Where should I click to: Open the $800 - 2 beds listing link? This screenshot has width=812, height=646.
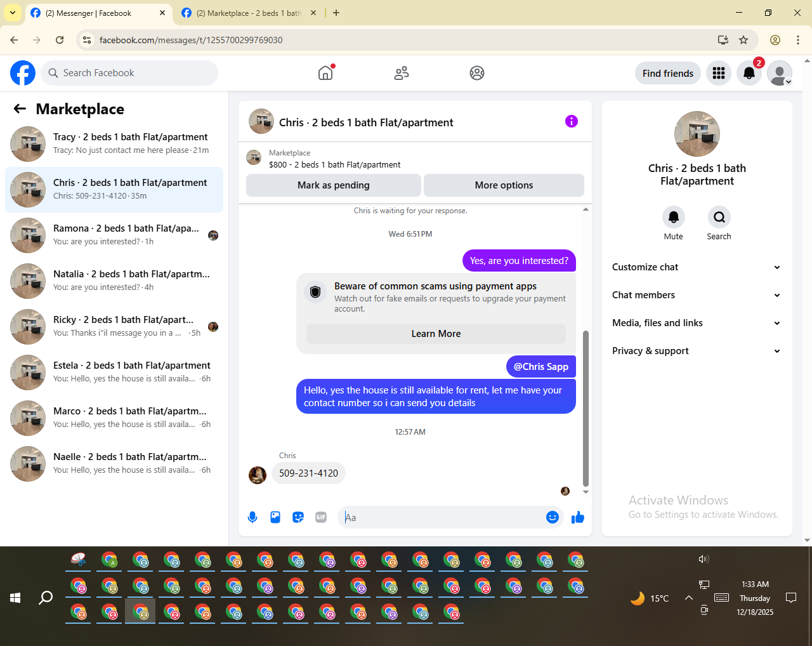334,164
